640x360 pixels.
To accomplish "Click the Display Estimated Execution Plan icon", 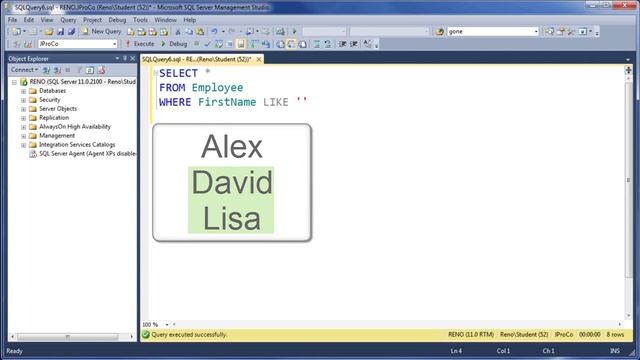I will (x=219, y=44).
